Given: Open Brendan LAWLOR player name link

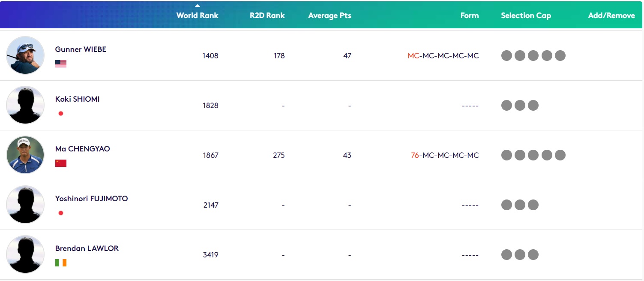Looking at the screenshot, I should tap(87, 248).
